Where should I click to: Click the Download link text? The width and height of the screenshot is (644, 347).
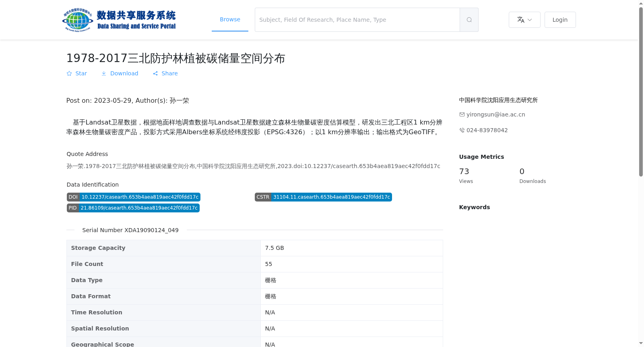(124, 73)
